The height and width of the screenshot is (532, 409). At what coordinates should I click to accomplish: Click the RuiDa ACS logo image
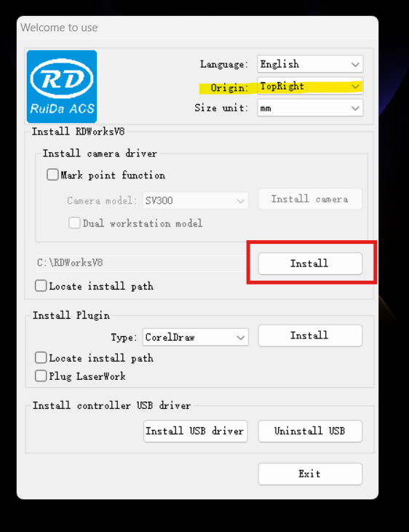[62, 86]
